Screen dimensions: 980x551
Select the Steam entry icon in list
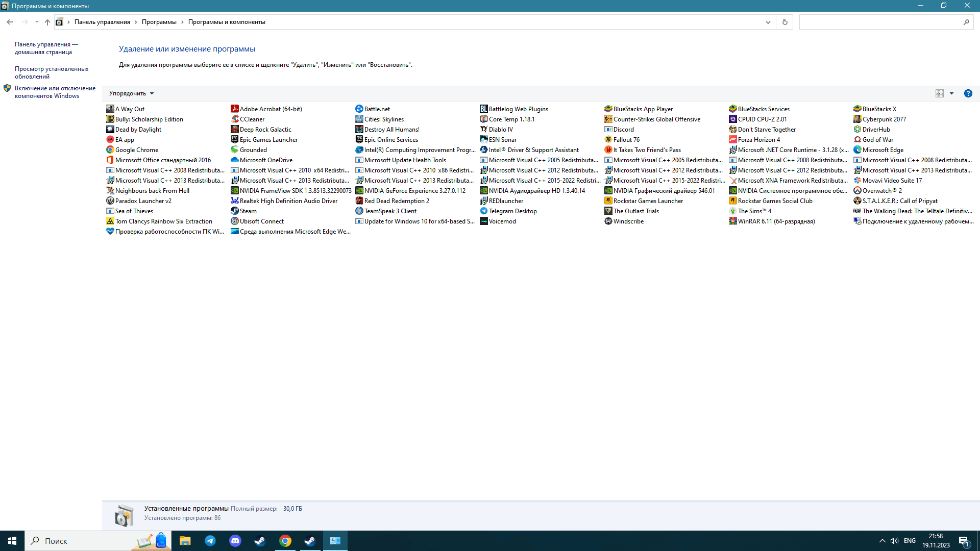coord(234,211)
